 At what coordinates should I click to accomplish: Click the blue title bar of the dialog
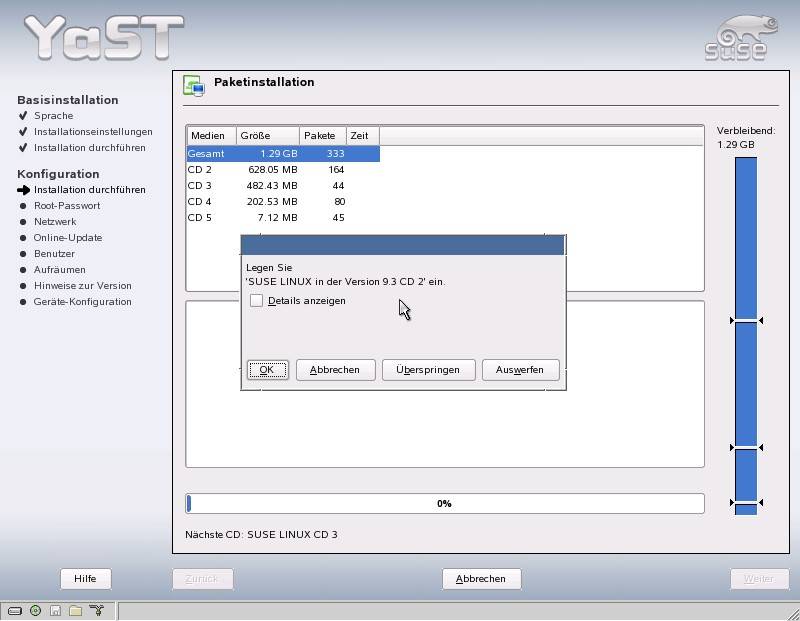pyautogui.click(x=403, y=245)
